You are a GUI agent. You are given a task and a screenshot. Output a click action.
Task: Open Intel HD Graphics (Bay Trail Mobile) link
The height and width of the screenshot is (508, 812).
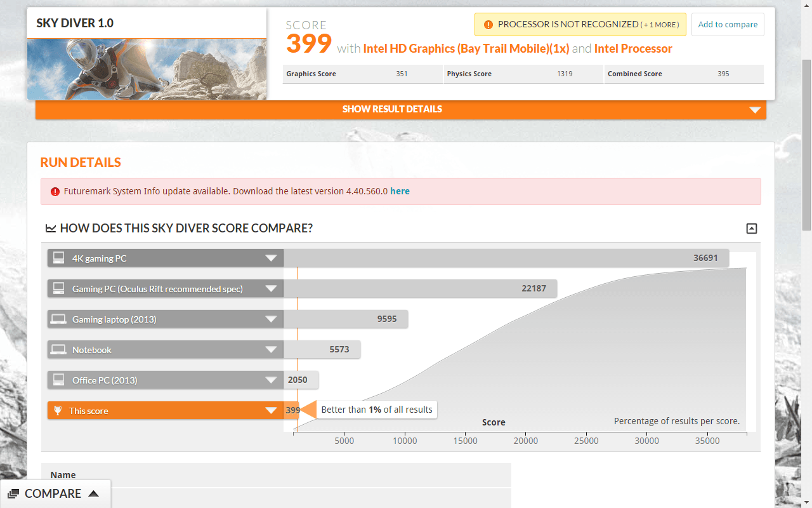pyautogui.click(x=466, y=49)
